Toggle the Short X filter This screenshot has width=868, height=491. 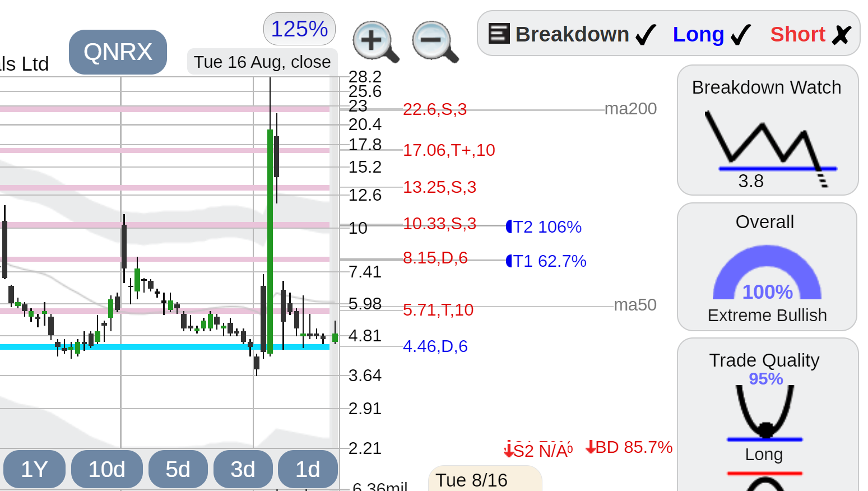(x=841, y=35)
